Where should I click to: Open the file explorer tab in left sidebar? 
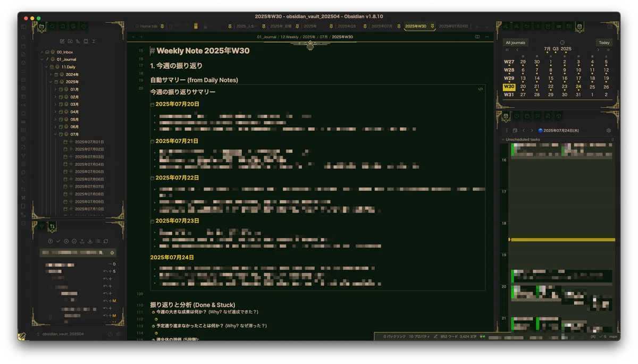pos(41,26)
